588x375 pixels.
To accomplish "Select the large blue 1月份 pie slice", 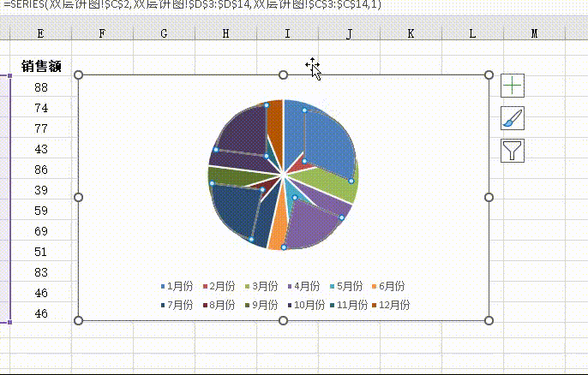I will coord(328,142).
